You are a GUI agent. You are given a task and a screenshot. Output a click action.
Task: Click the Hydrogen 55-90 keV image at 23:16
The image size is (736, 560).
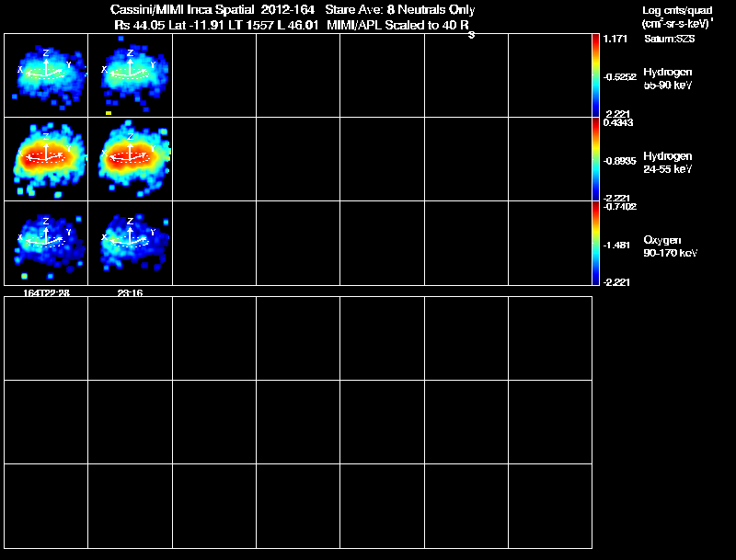130,75
